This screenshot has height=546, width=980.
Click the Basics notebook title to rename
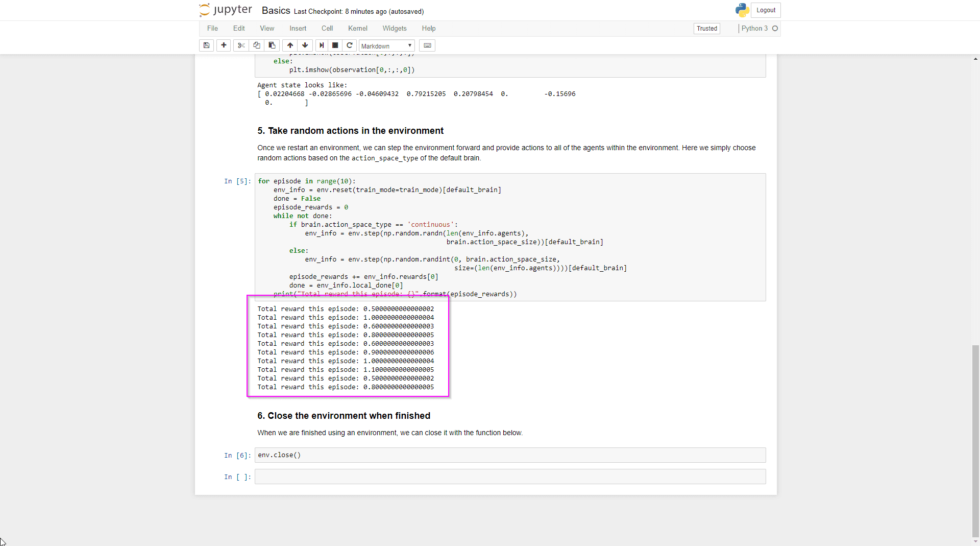(x=276, y=11)
